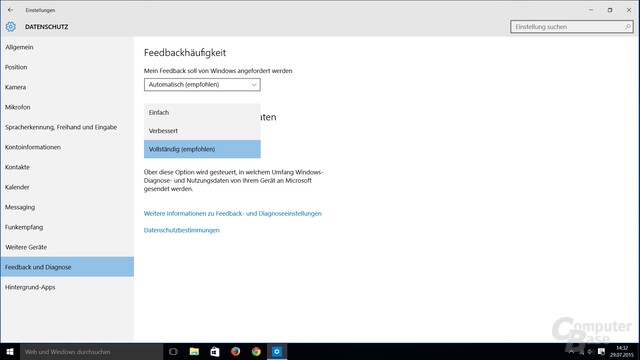Screen dimensions: 640x360
Task: Click the search magnifier icon
Action: 628,27
